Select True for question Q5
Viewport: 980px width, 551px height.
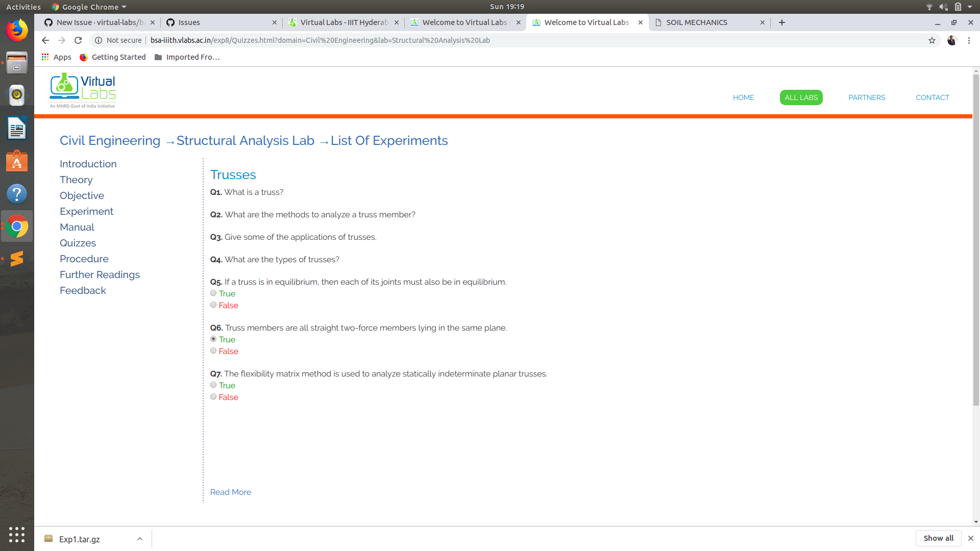[x=213, y=293]
